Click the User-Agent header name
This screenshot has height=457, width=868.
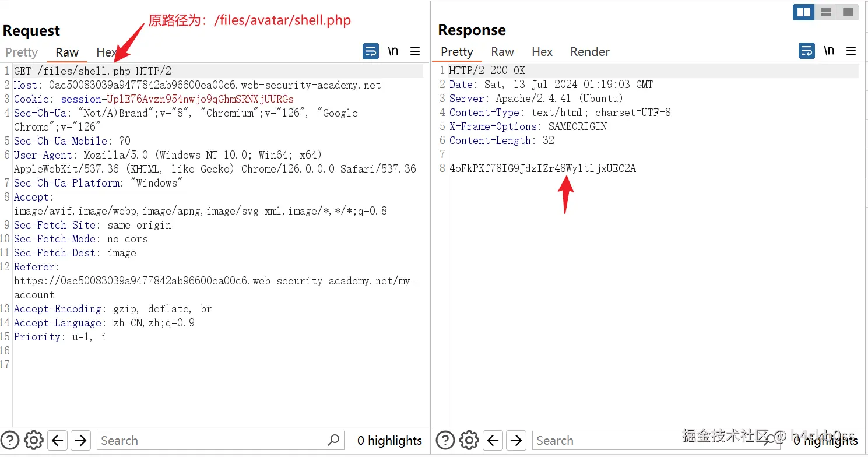(x=43, y=155)
